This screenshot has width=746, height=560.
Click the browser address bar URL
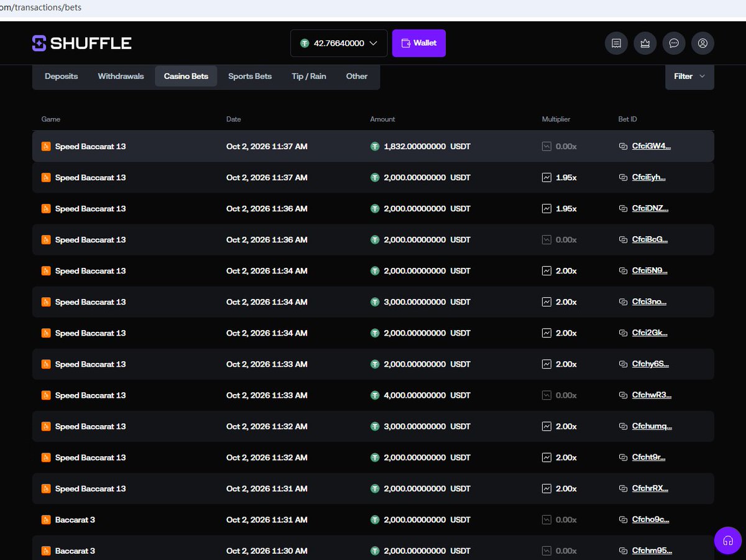point(41,8)
